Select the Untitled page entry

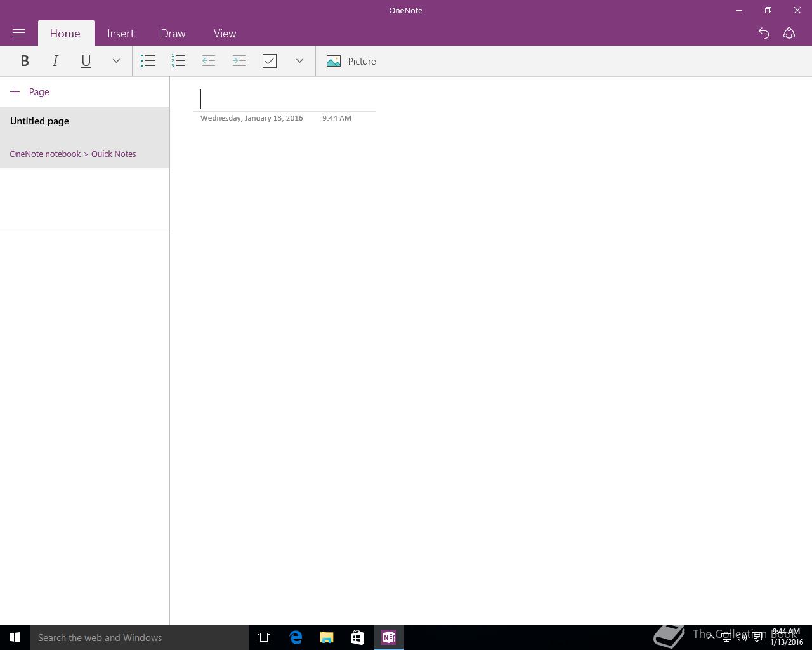click(x=85, y=138)
